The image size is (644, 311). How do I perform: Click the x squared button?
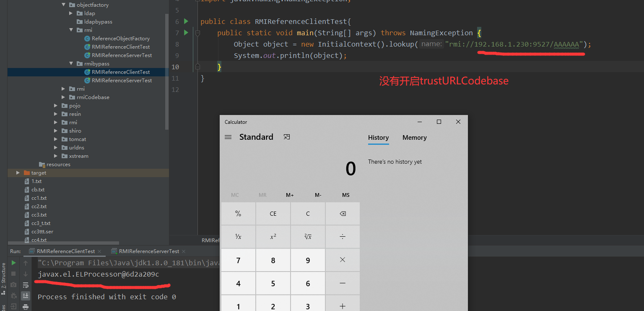pyautogui.click(x=273, y=237)
